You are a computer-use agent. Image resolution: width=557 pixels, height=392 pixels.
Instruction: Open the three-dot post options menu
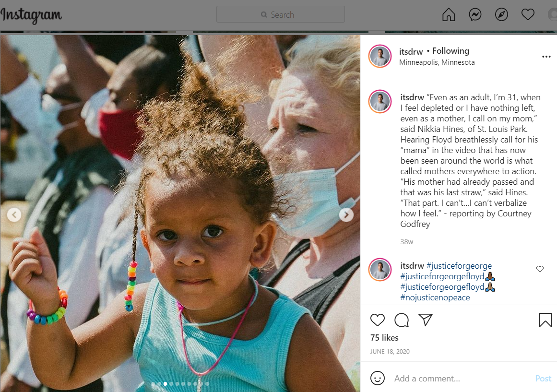click(x=546, y=57)
